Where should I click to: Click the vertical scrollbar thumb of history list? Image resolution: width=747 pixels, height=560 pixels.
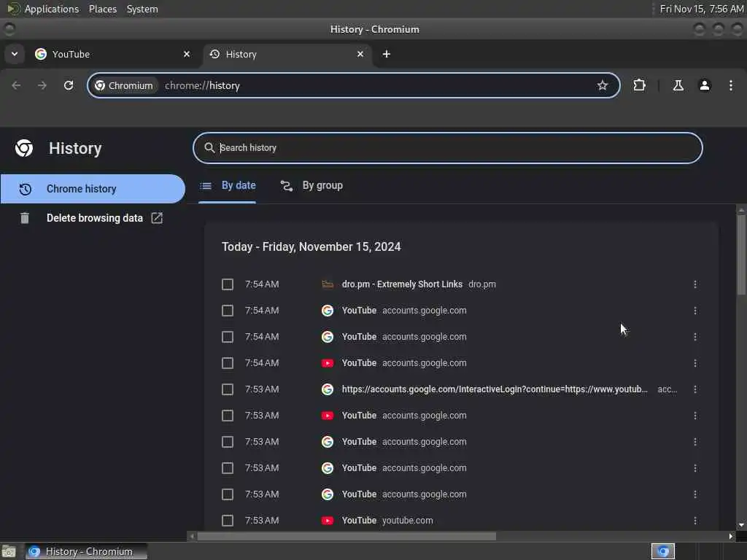coord(741,254)
